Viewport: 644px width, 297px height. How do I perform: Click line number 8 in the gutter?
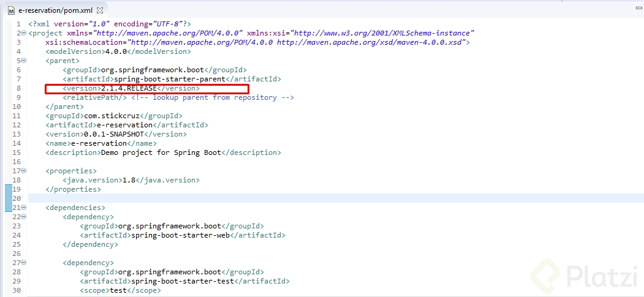(19, 88)
